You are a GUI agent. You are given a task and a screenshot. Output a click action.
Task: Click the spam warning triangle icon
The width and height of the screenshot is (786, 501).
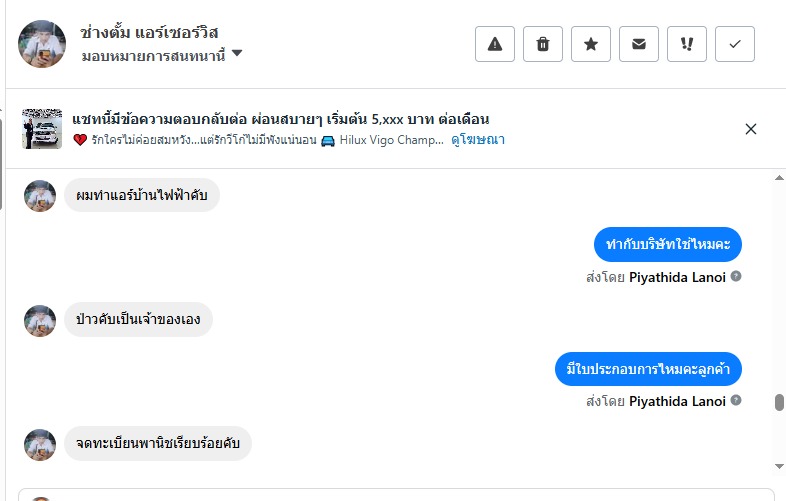click(x=494, y=44)
